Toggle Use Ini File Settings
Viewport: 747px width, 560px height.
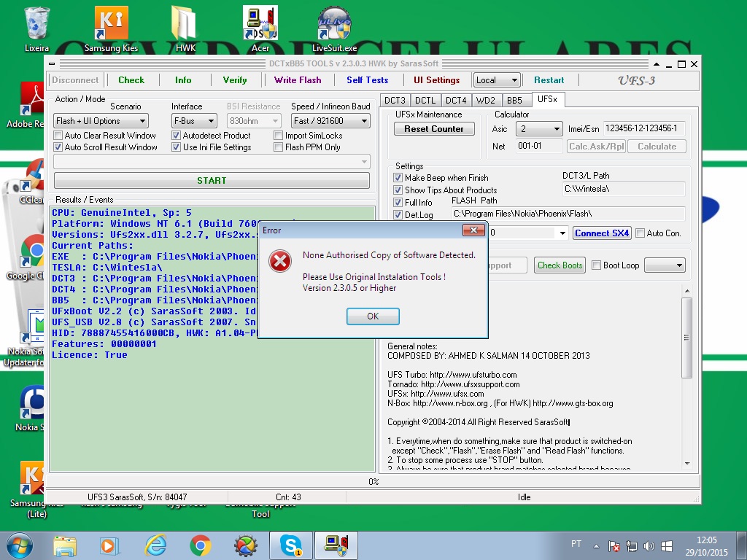pos(177,147)
